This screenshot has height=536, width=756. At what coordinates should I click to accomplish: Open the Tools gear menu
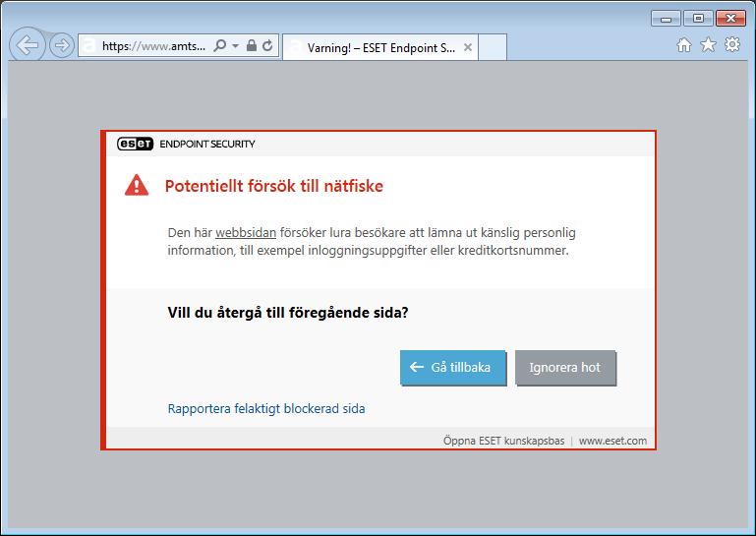coord(732,45)
